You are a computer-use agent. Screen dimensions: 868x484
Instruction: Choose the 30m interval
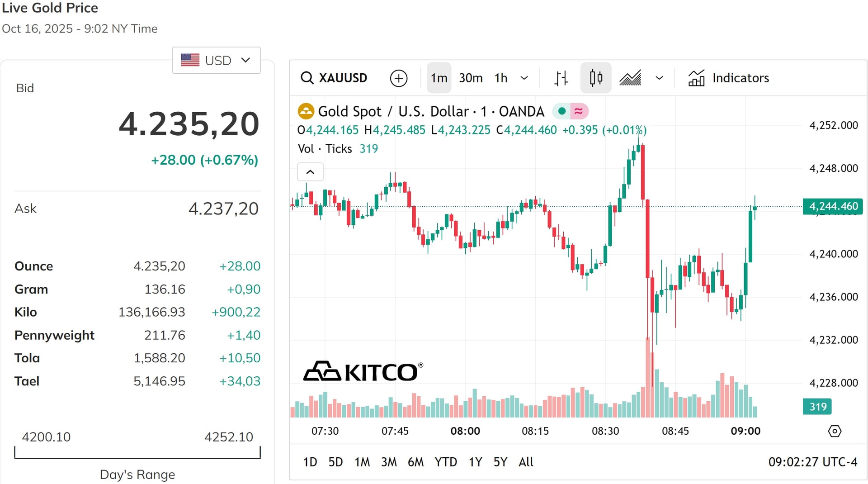[471, 78]
